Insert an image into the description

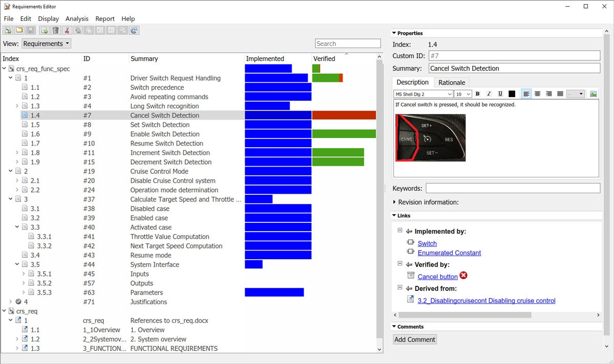point(594,94)
